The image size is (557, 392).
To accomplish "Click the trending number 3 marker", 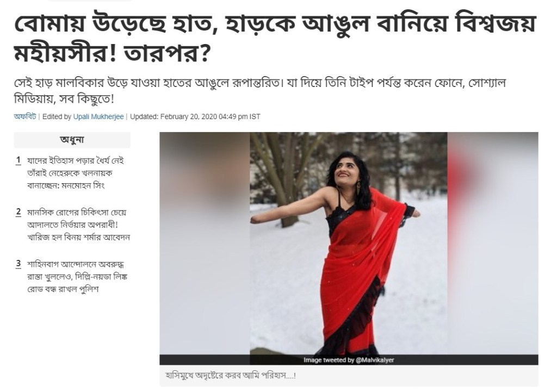I will tap(18, 264).
